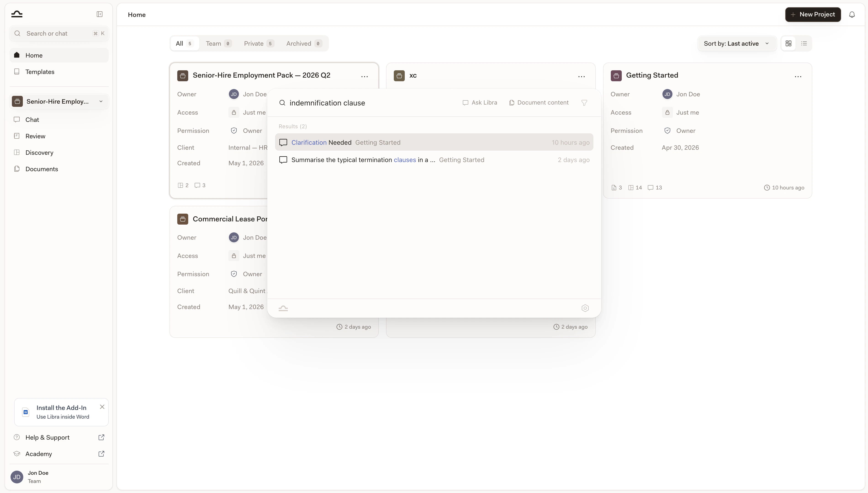Viewport: 868px width, 493px height.
Task: Click the Home breadcrumb title
Action: (x=137, y=15)
